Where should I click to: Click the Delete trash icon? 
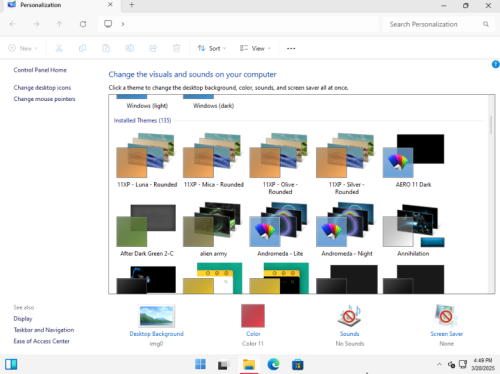click(176, 48)
